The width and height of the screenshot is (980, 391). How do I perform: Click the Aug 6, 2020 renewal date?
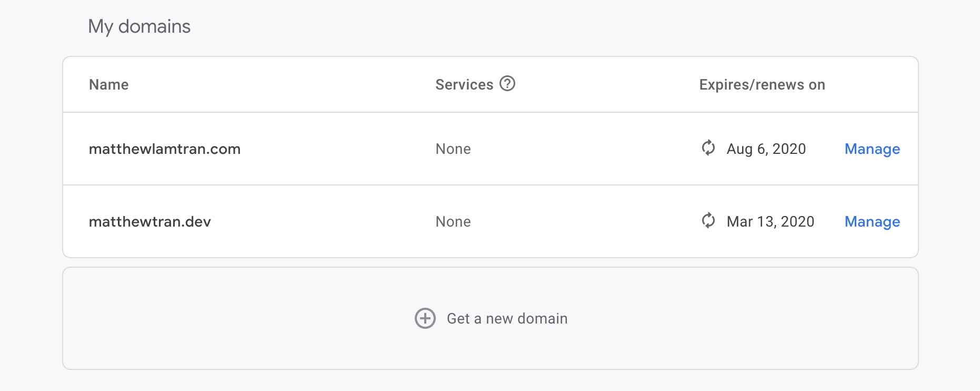[766, 149]
